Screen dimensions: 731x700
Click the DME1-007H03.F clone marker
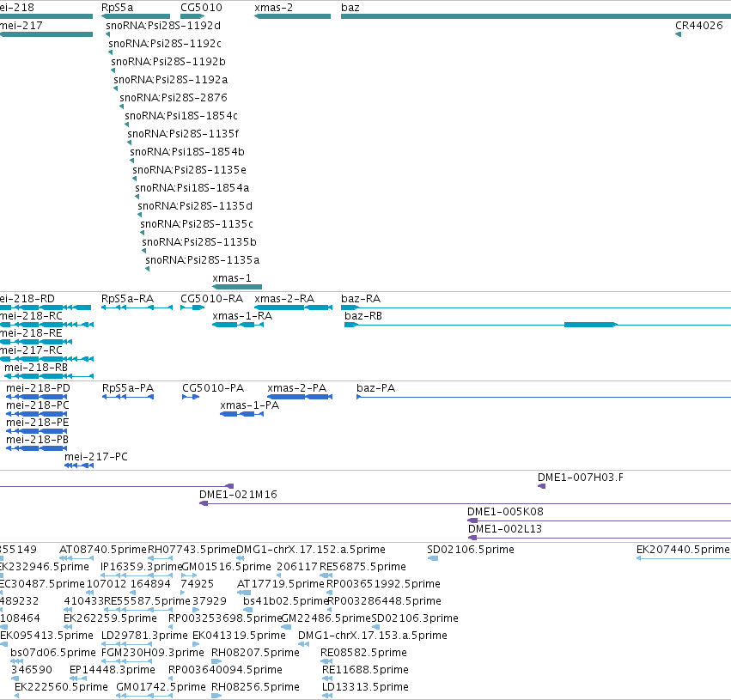pyautogui.click(x=541, y=486)
